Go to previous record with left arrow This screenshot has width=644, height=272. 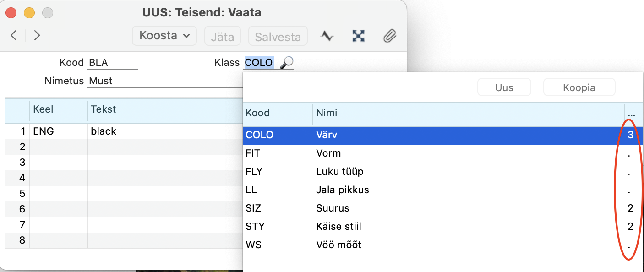(x=14, y=36)
